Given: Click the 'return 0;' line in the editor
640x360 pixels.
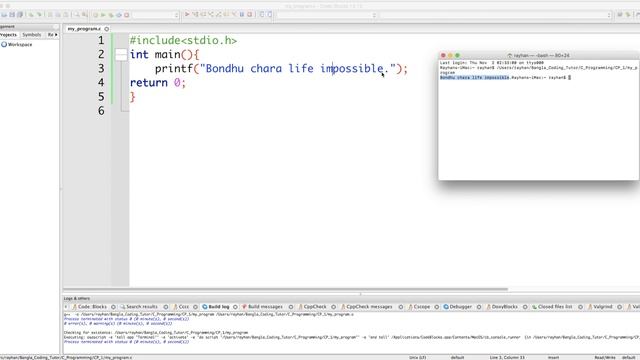Looking at the screenshot, I should tap(158, 83).
